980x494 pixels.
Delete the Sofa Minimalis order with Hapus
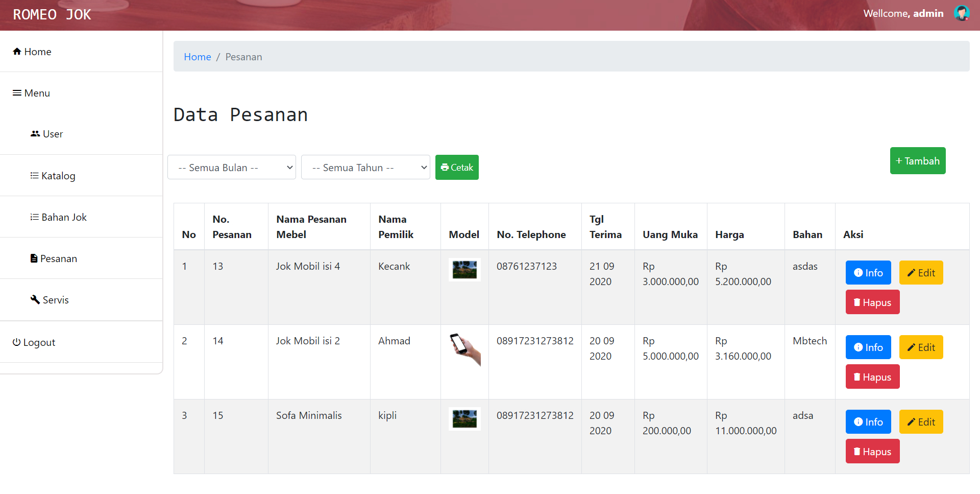(872, 452)
